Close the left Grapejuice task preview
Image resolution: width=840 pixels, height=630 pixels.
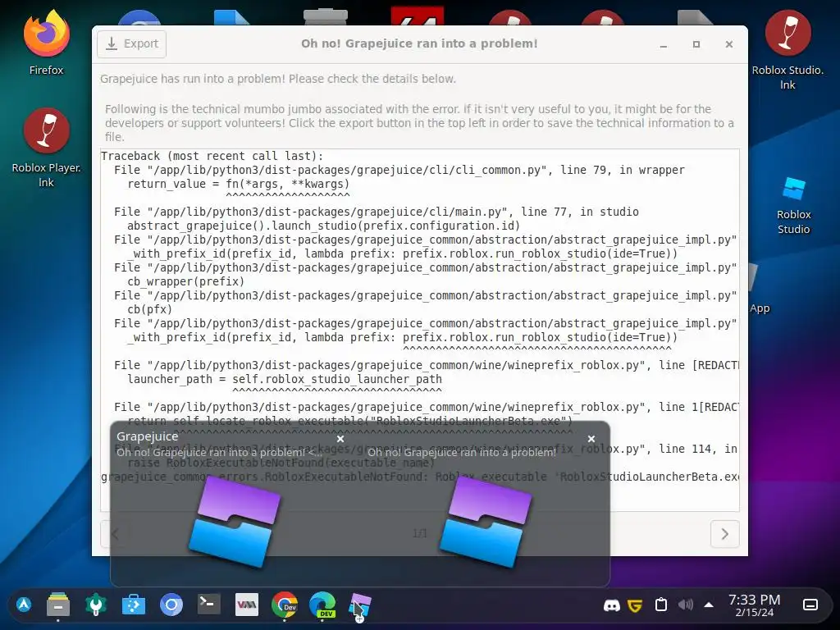click(x=340, y=439)
